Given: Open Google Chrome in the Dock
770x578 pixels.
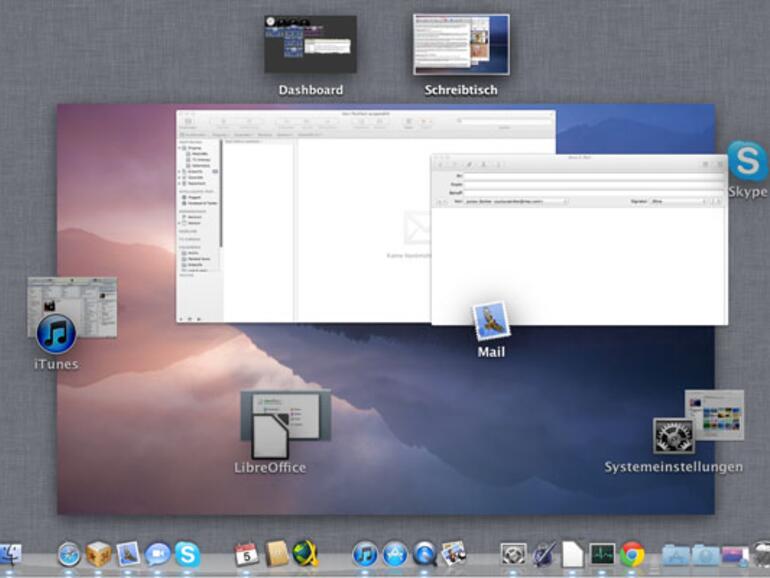Looking at the screenshot, I should (x=631, y=554).
